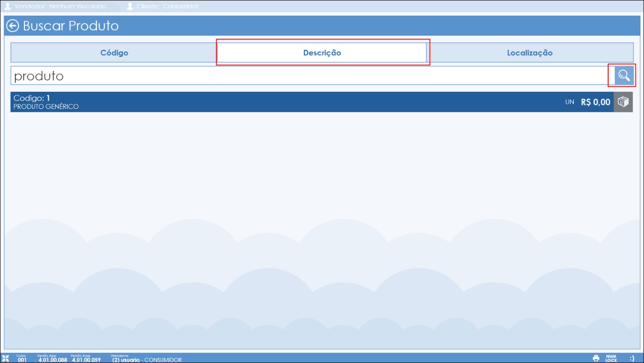
Task: Click the "UN" unit label in the result row
Action: [569, 102]
